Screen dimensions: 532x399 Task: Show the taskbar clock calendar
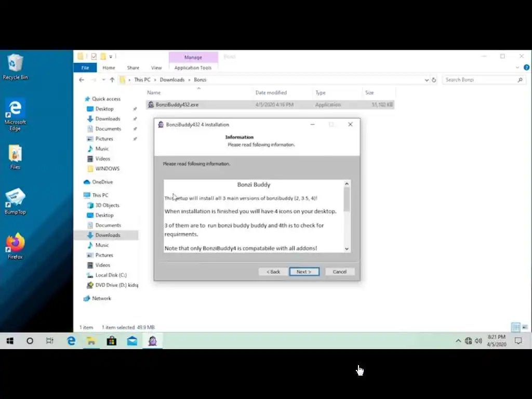496,340
